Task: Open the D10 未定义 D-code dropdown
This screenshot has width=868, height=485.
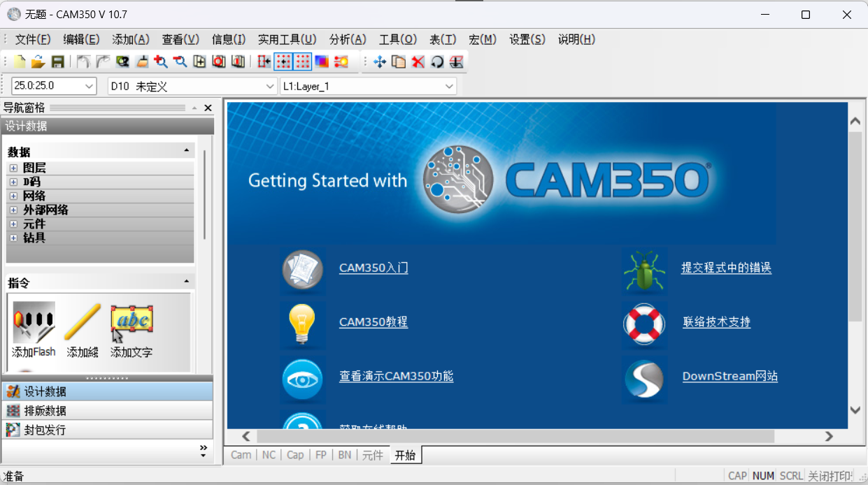Action: 271,86
